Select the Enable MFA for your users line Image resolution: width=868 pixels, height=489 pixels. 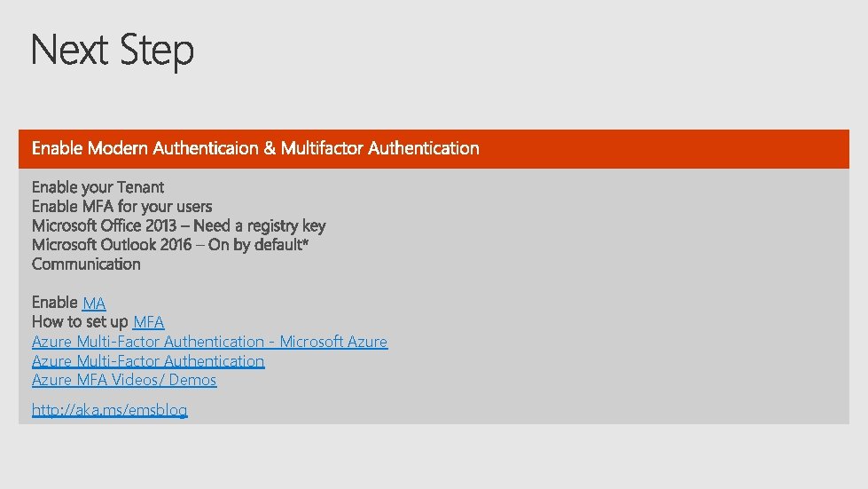[x=121, y=207]
